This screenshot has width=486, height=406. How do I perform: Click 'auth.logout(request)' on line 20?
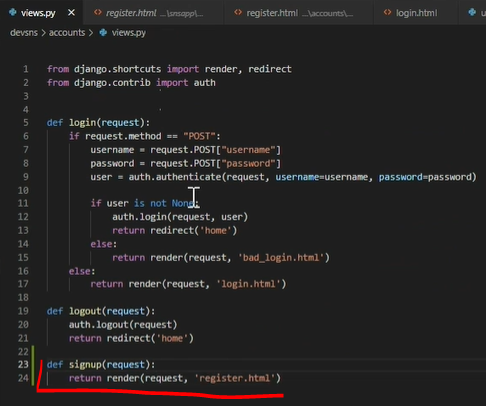tap(123, 325)
